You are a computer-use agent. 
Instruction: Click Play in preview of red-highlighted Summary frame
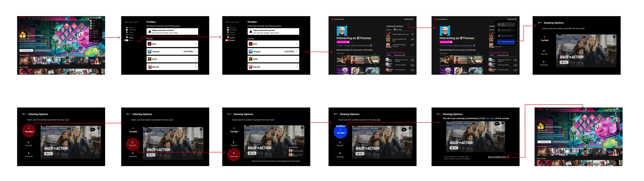(x=251, y=153)
